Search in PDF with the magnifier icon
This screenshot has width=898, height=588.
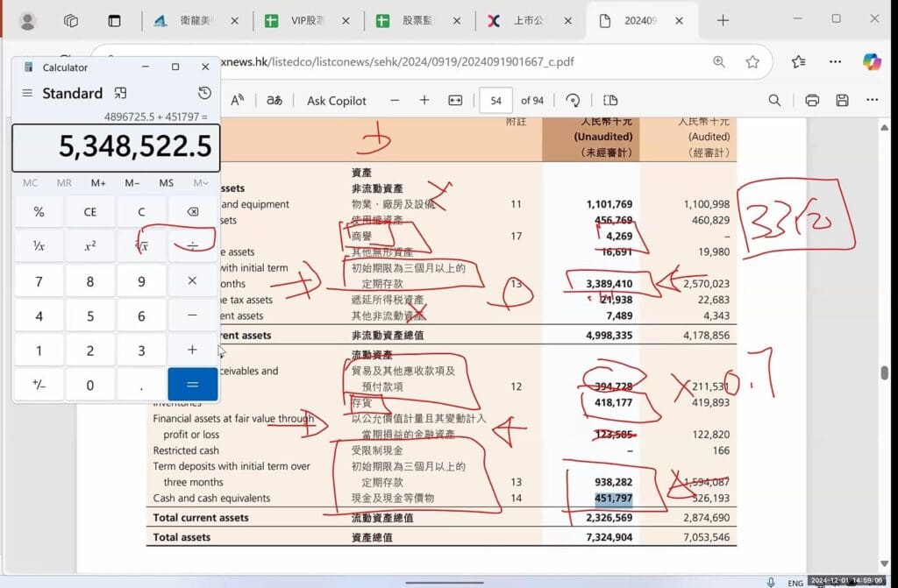click(774, 100)
